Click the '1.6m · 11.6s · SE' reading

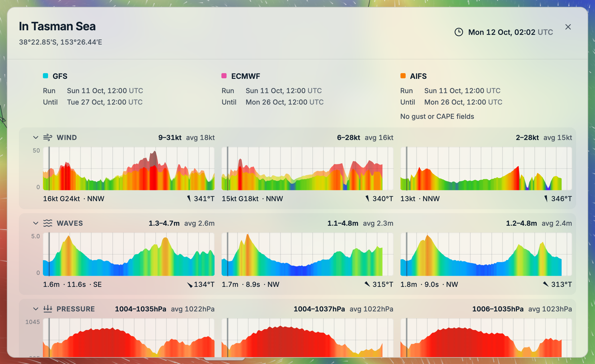(72, 284)
